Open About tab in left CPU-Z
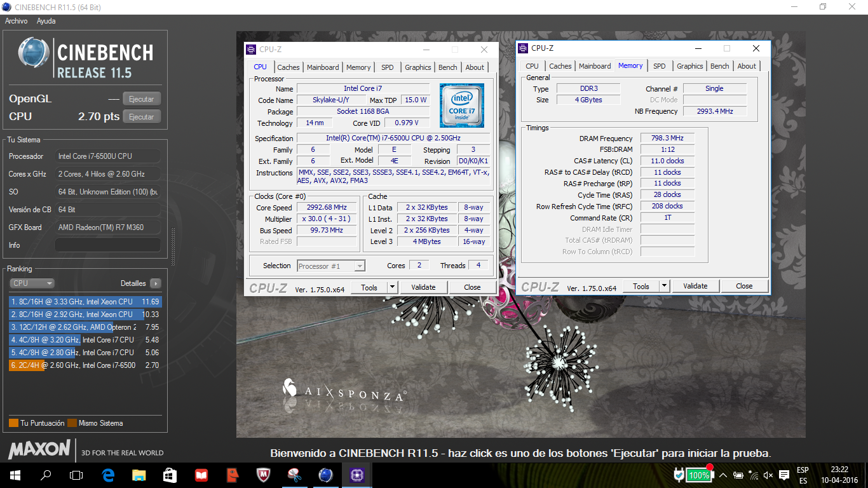This screenshot has height=488, width=868. pyautogui.click(x=475, y=67)
